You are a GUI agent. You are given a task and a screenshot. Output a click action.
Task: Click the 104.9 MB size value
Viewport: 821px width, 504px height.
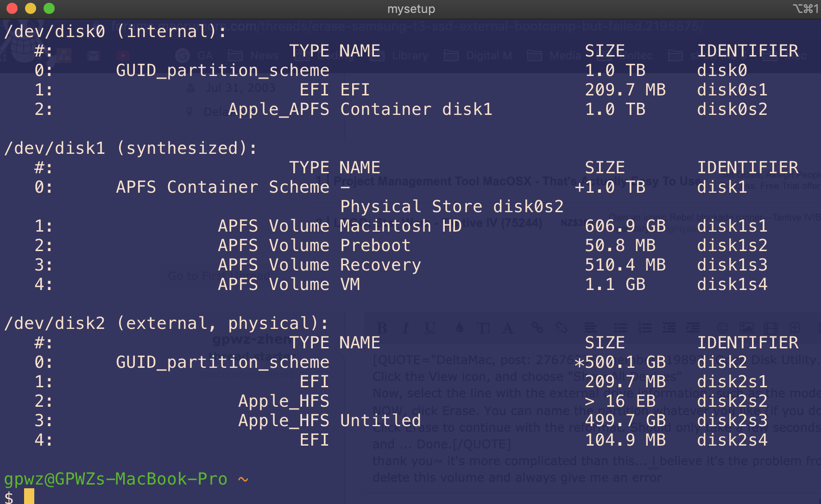click(625, 440)
